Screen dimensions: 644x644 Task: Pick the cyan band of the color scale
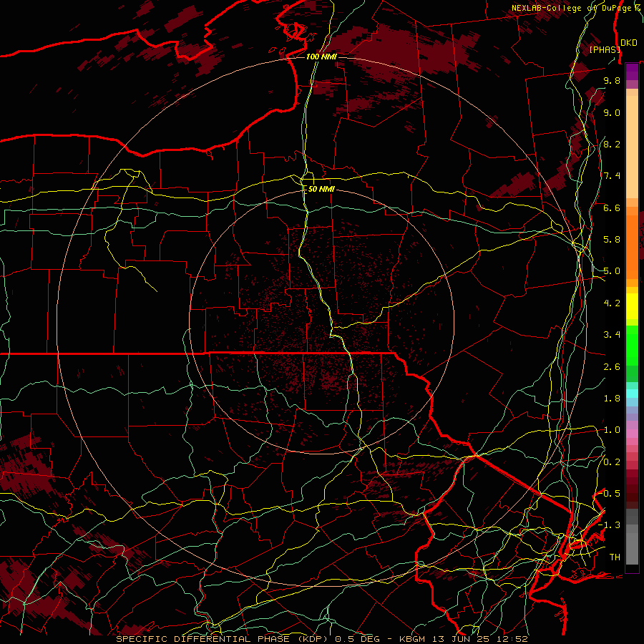click(632, 393)
